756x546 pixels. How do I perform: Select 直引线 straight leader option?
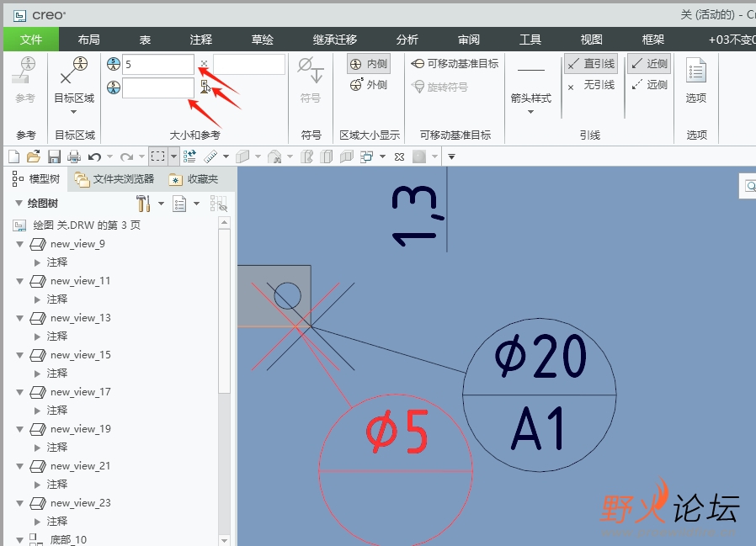pos(591,64)
